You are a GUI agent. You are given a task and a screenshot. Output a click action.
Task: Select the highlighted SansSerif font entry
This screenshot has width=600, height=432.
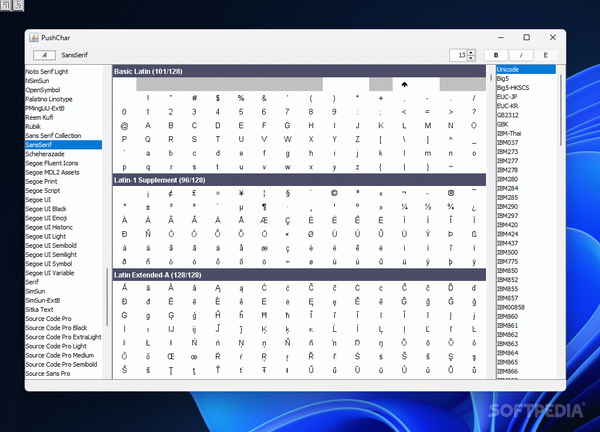(64, 145)
